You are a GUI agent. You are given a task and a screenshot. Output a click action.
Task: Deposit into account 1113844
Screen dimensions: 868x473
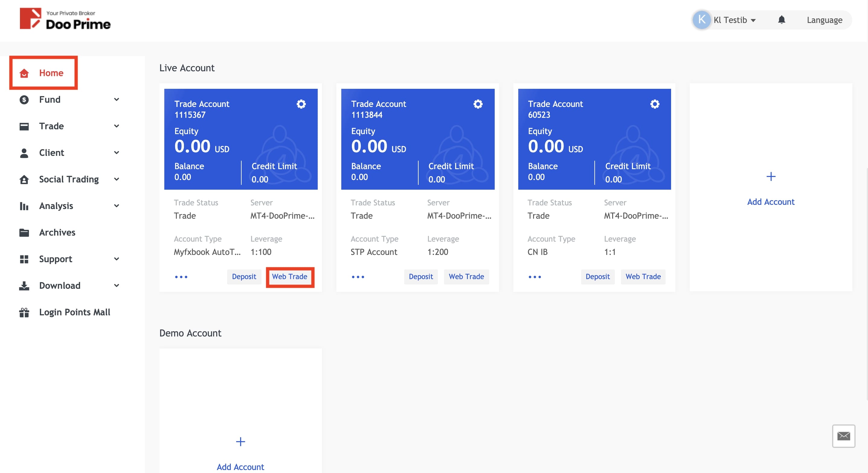(421, 277)
